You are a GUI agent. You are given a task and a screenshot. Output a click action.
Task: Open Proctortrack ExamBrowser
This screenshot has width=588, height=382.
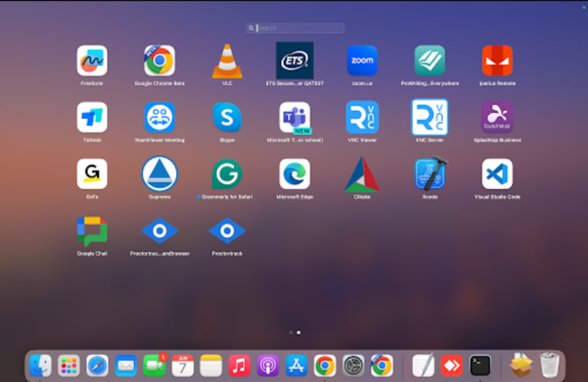(159, 231)
